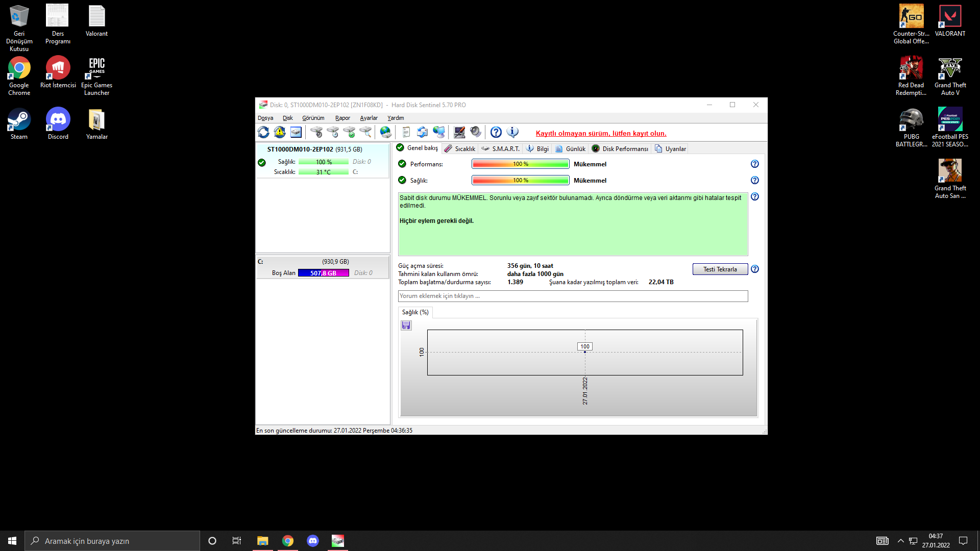Switch to the S.M.A.R.T. tab
980x551 pixels.
(x=500, y=148)
